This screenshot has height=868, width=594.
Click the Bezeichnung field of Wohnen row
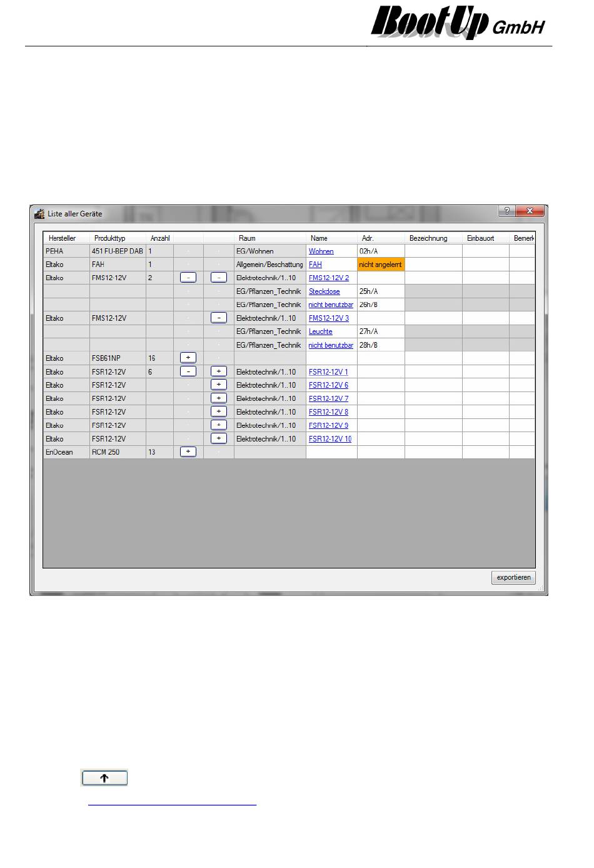(433, 251)
